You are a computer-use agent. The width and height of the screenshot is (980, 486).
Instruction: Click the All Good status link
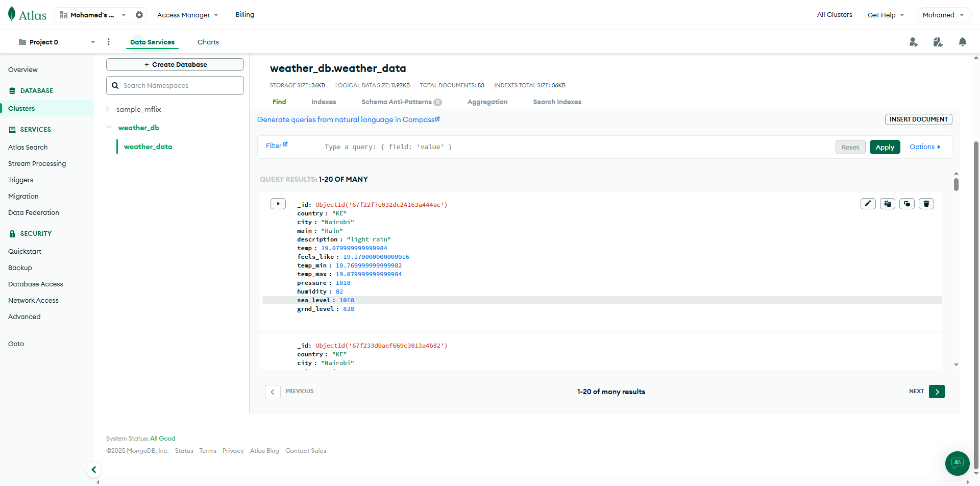(x=163, y=439)
